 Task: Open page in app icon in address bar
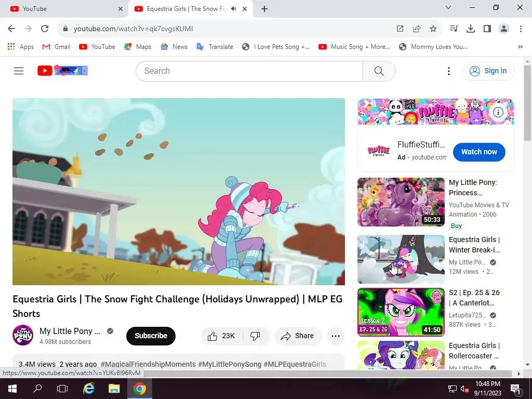tap(400, 29)
